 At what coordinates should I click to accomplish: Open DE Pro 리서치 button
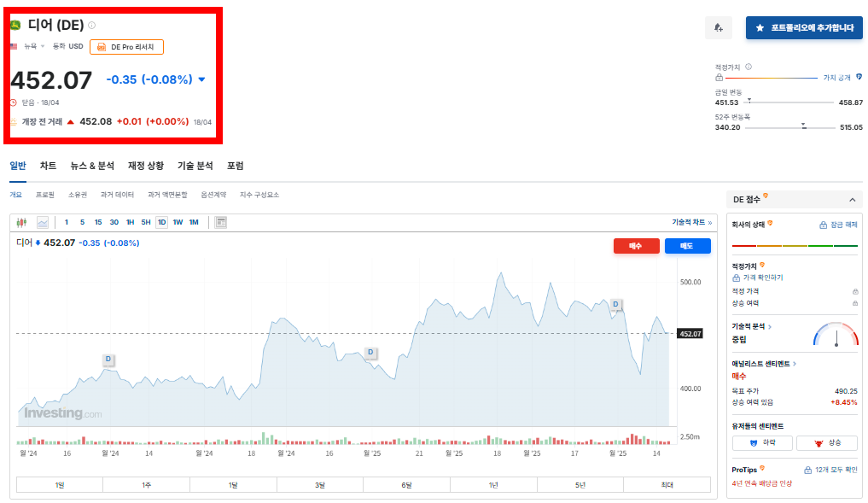click(x=126, y=47)
